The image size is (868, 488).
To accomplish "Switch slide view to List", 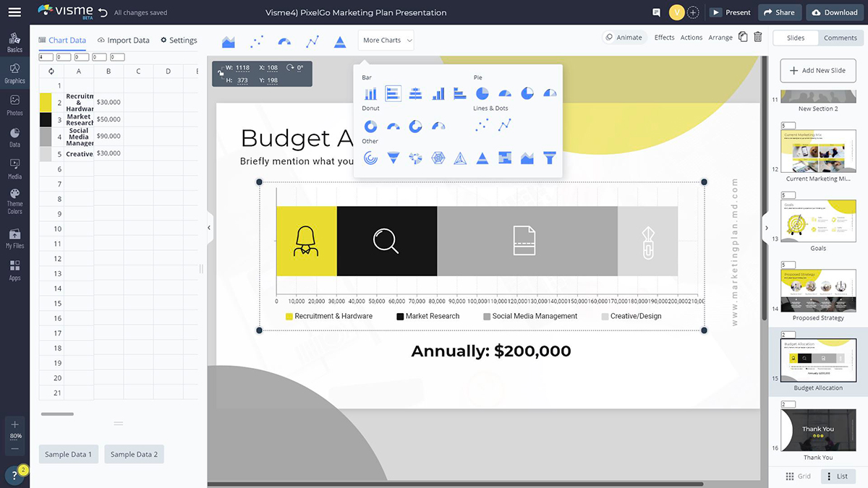I will tap(838, 476).
